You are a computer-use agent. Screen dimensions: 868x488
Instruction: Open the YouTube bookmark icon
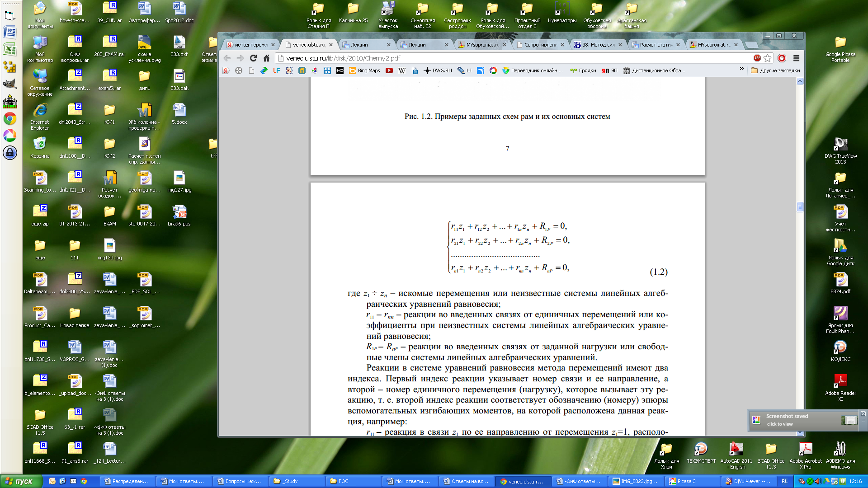[x=389, y=70]
